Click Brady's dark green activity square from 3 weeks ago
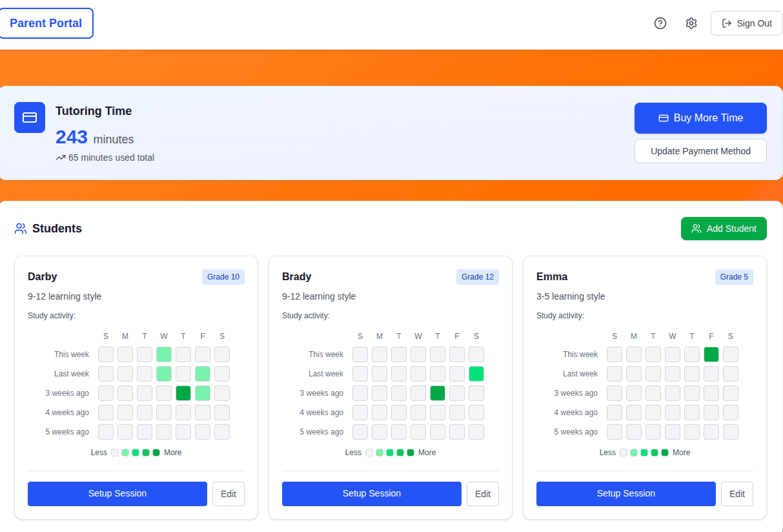783x532 pixels. tap(438, 393)
